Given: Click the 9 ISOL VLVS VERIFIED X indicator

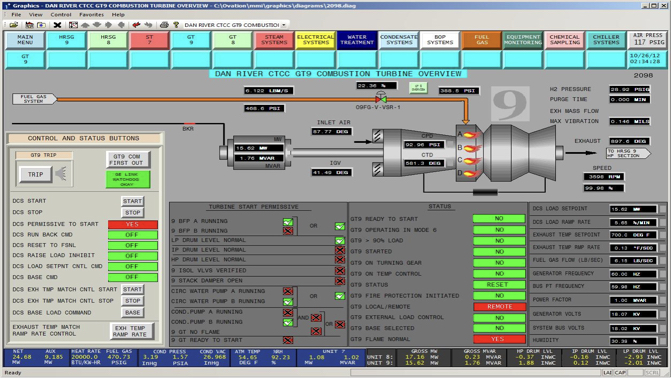Looking at the screenshot, I should point(340,271).
